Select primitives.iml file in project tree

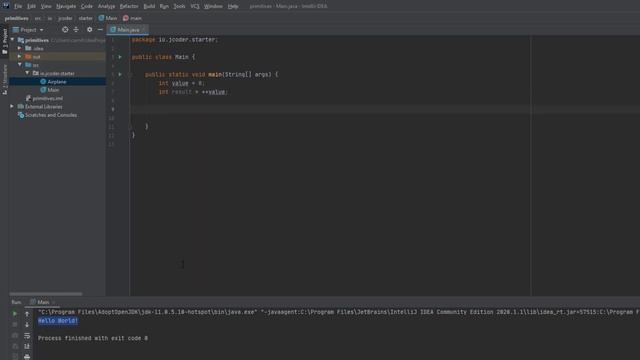click(44, 98)
